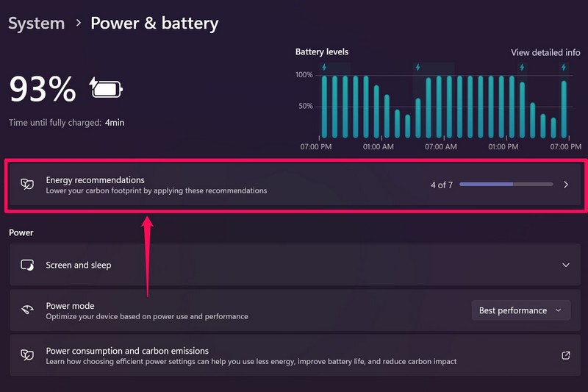
Task: Open the external link icon for carbon emissions
Action: tap(566, 355)
